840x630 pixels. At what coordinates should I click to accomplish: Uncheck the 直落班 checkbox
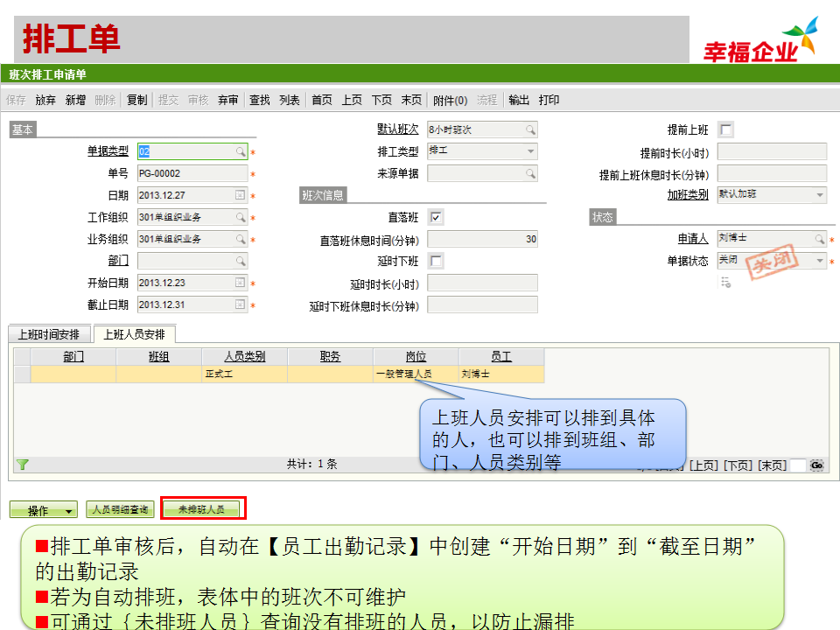(x=436, y=217)
